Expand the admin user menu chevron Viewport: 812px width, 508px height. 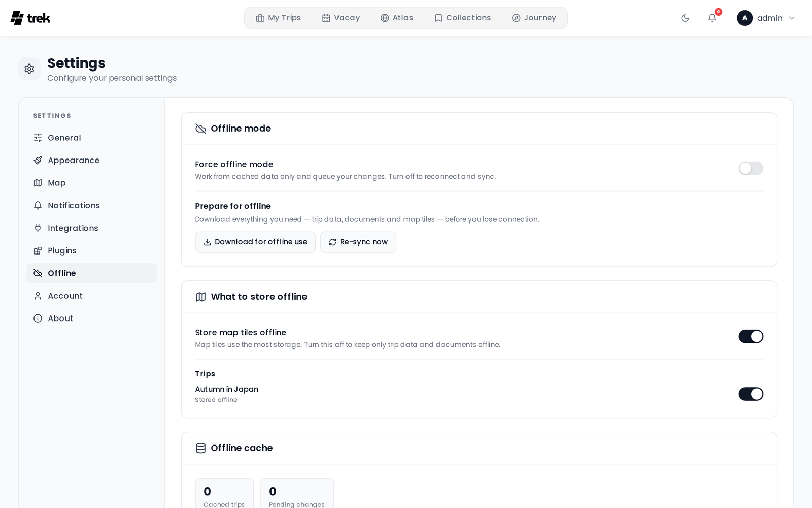(x=791, y=18)
